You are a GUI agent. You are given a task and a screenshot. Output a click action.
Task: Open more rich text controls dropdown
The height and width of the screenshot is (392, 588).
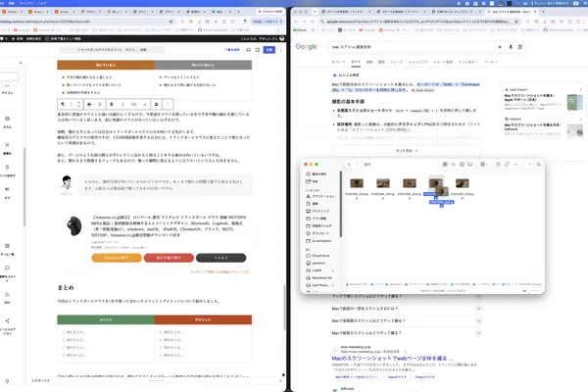[x=145, y=104]
